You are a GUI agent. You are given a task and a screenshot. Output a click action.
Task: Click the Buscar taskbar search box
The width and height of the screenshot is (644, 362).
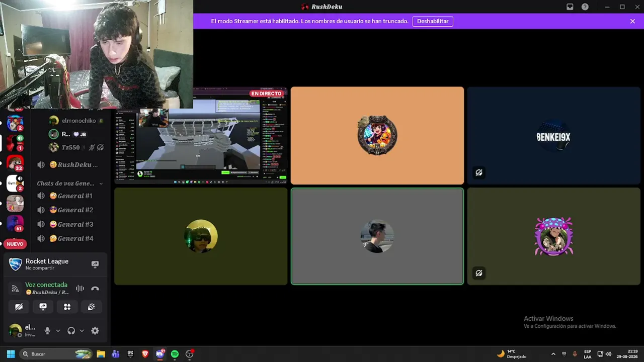[x=56, y=354]
